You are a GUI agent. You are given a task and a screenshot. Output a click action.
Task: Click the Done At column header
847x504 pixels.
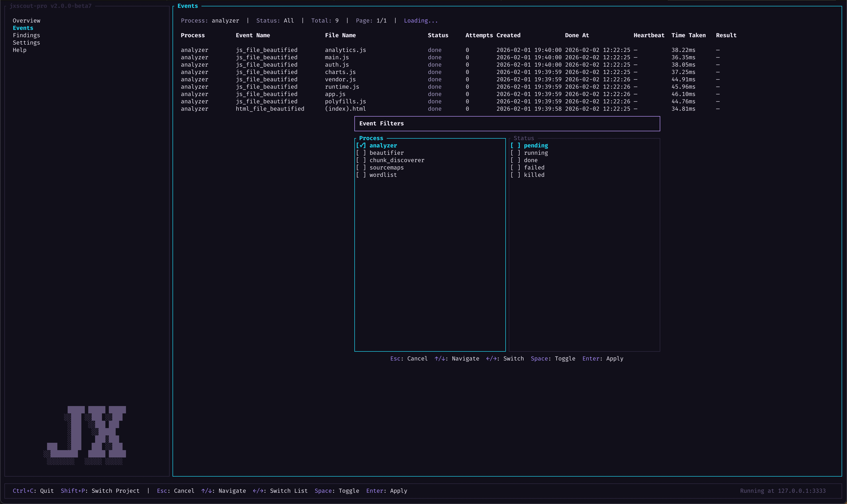coord(577,35)
